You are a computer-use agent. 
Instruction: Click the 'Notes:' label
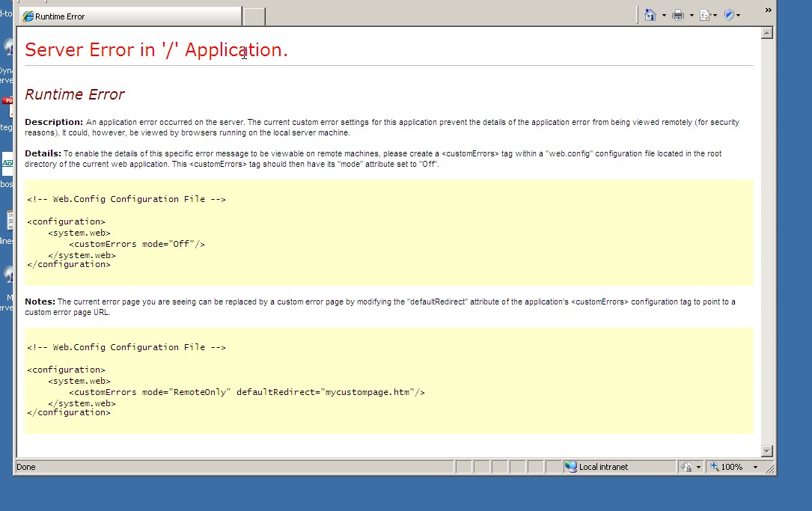click(x=40, y=302)
